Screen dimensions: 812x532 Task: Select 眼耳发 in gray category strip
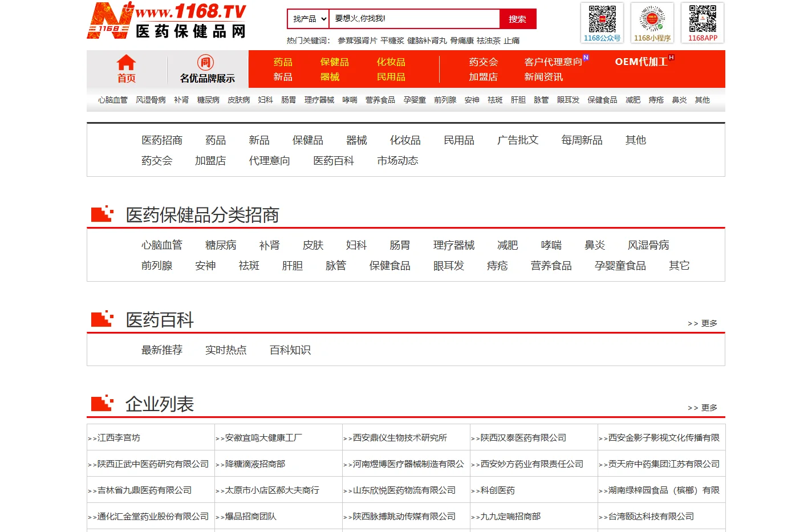click(x=568, y=100)
